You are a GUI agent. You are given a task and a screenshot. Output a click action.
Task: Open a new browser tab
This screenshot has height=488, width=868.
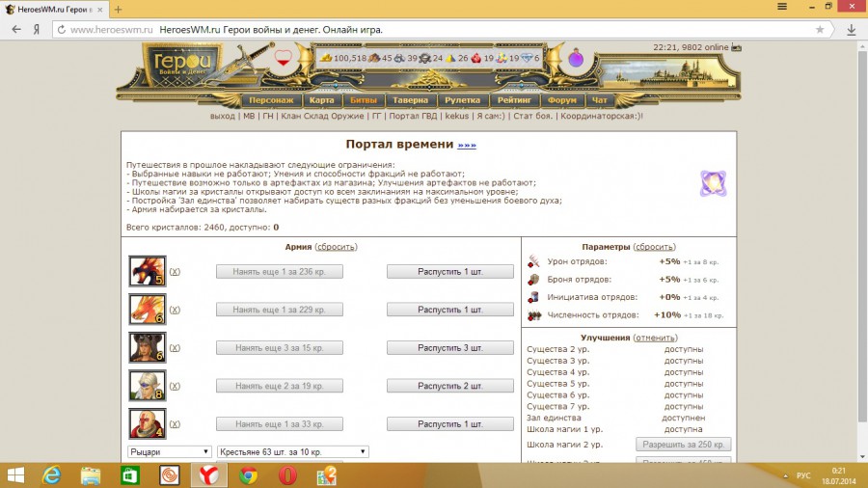click(x=118, y=10)
